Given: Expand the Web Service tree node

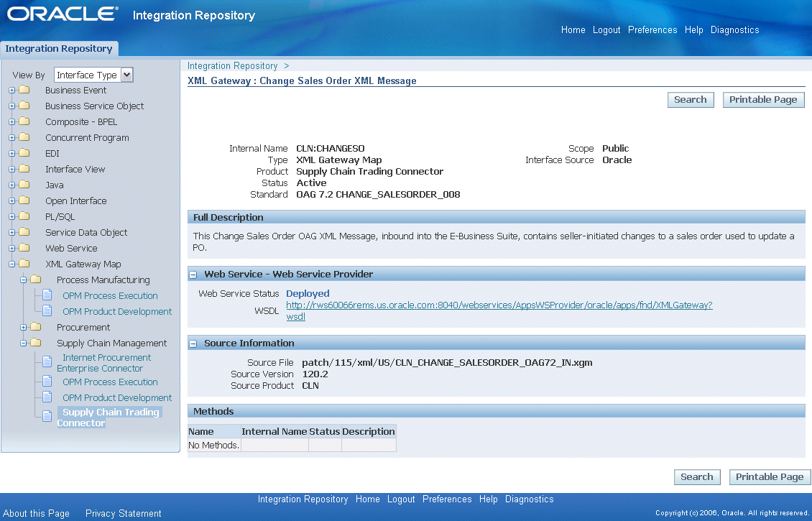Looking at the screenshot, I should point(12,248).
